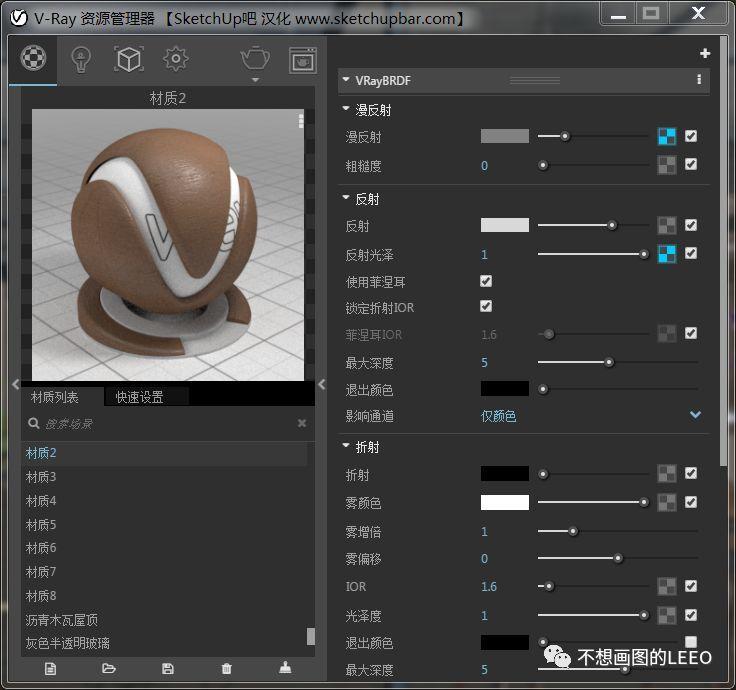The height and width of the screenshot is (690, 736).
Task: Click the new material file icon
Action: (x=50, y=668)
